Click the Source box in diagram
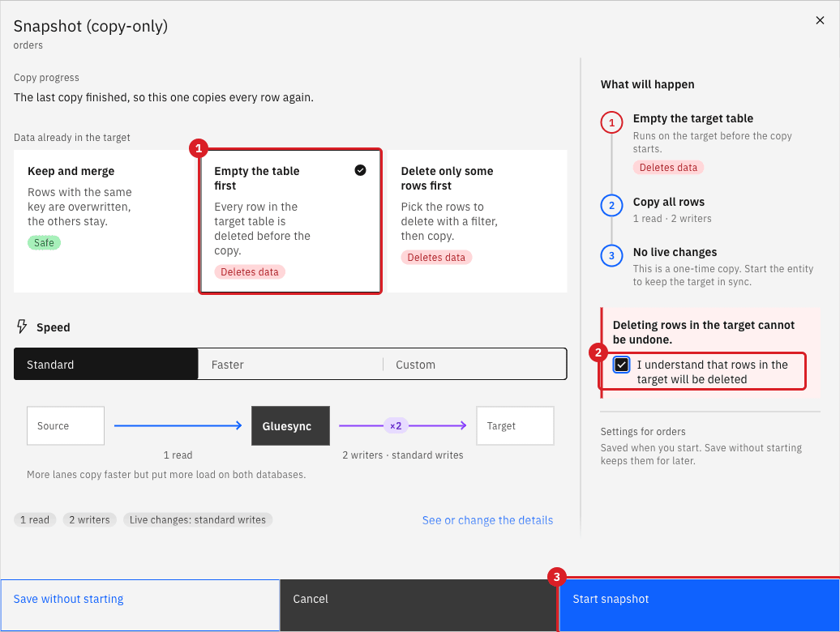The image size is (840, 632). [x=66, y=426]
